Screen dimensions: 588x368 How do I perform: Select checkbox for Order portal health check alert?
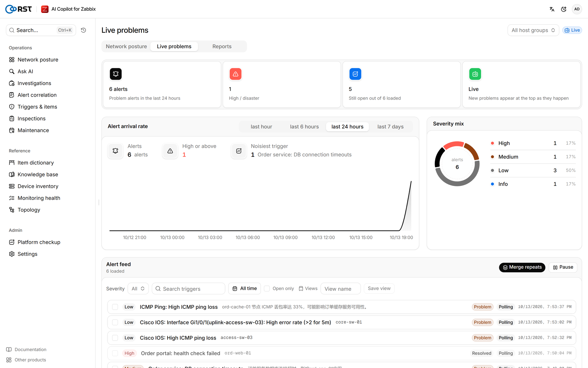click(115, 353)
